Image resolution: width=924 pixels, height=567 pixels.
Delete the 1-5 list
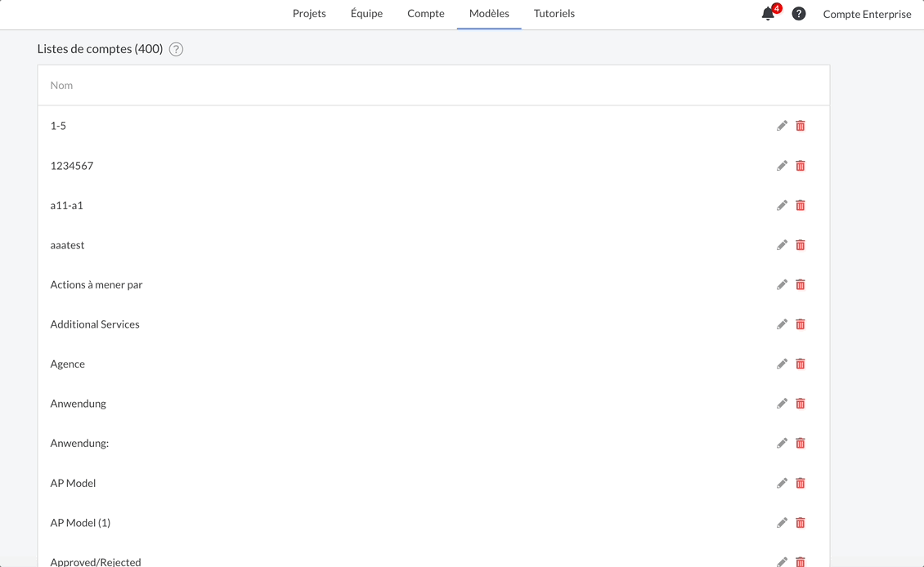[801, 126]
